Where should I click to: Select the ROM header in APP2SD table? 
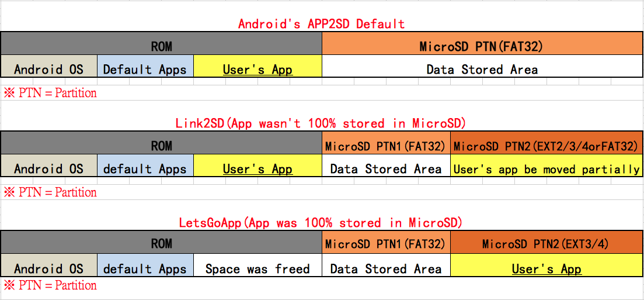(161, 46)
